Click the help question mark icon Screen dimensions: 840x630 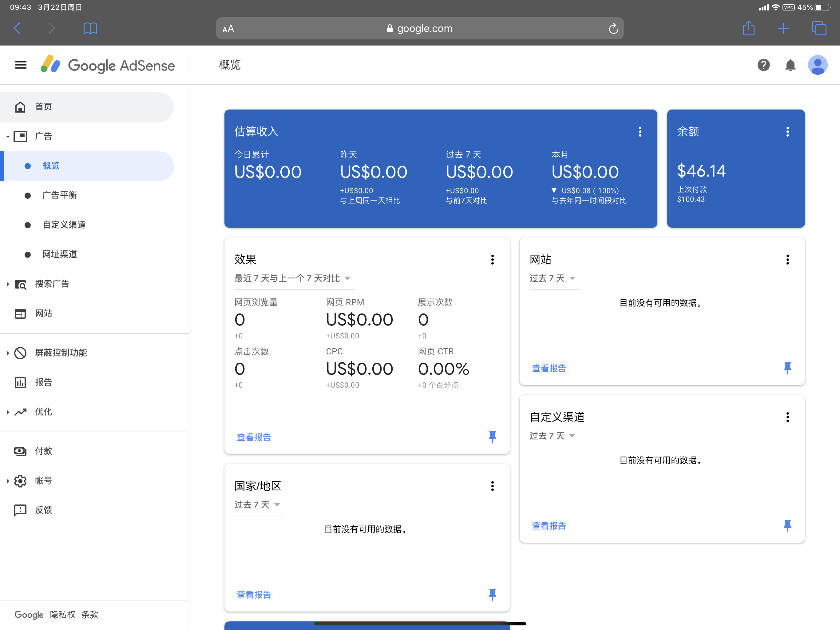[763, 65]
